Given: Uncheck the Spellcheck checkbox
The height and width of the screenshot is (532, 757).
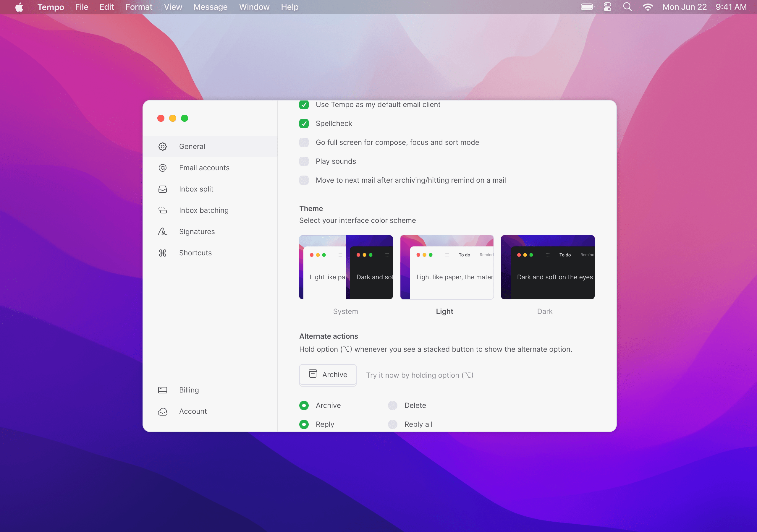Looking at the screenshot, I should 304,124.
